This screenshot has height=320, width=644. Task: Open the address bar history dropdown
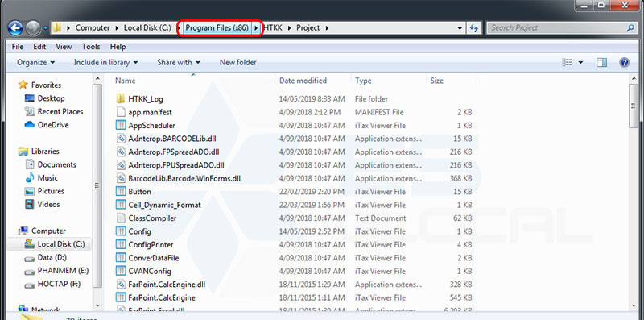(x=460, y=28)
